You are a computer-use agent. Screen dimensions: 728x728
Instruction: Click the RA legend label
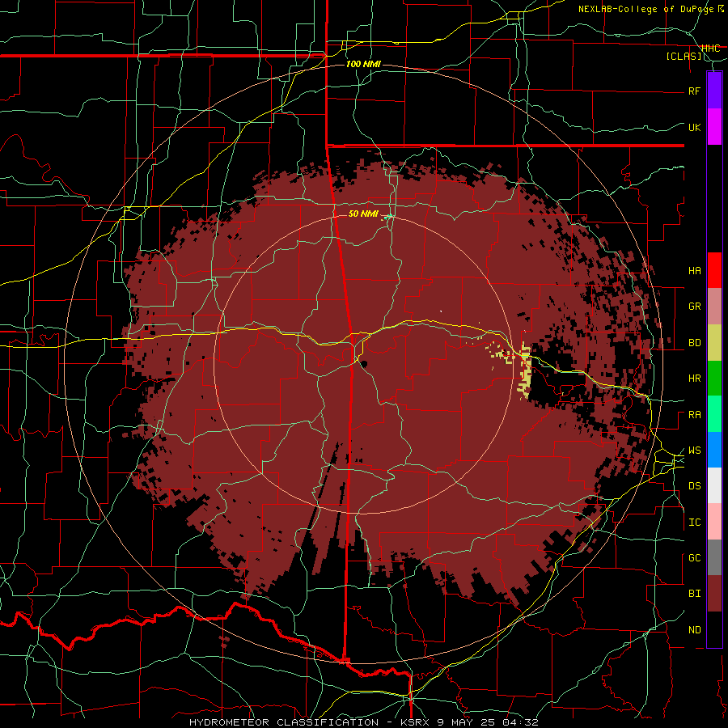(694, 415)
